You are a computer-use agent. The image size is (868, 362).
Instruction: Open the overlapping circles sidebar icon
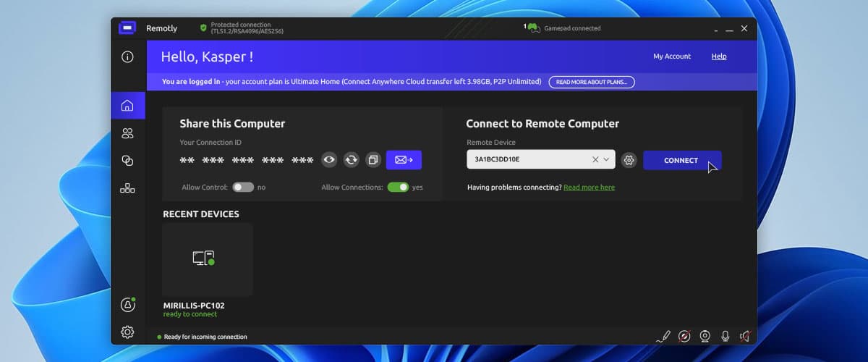[127, 161]
